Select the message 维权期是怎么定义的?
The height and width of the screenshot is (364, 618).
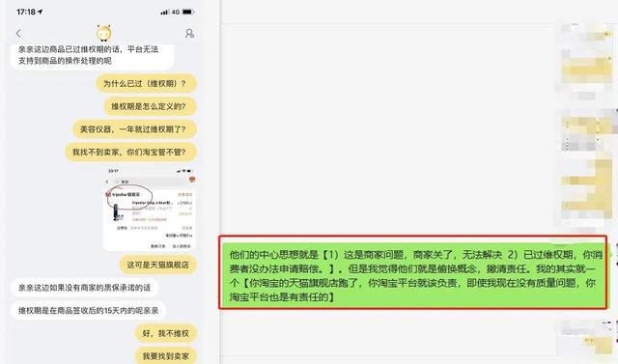click(150, 106)
